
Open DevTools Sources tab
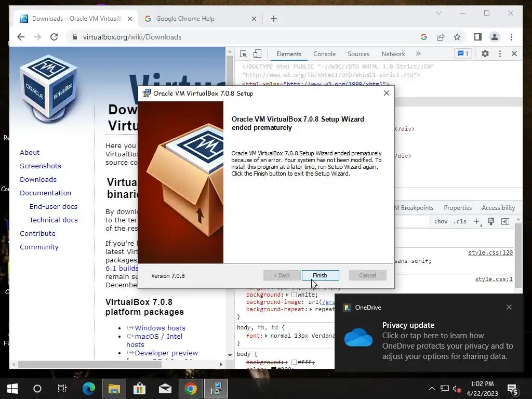click(x=358, y=54)
